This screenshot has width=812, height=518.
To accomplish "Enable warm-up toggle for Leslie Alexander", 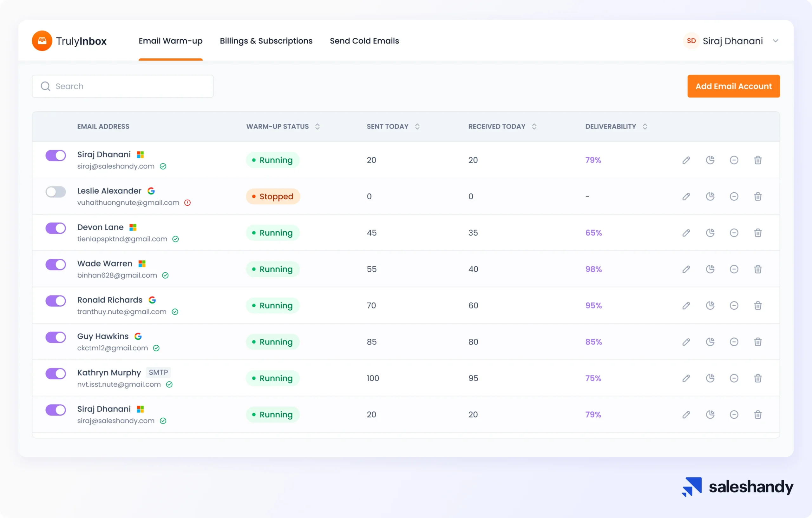I will 56,192.
